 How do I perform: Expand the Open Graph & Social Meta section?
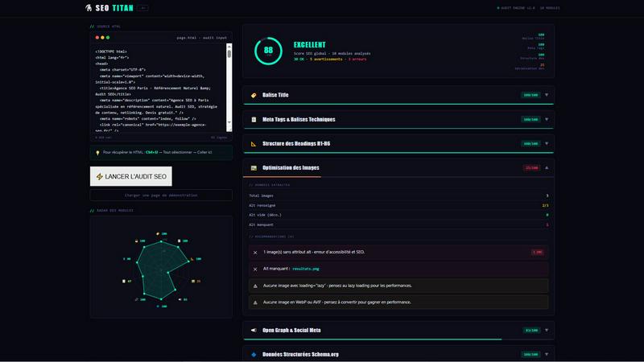coord(547,330)
